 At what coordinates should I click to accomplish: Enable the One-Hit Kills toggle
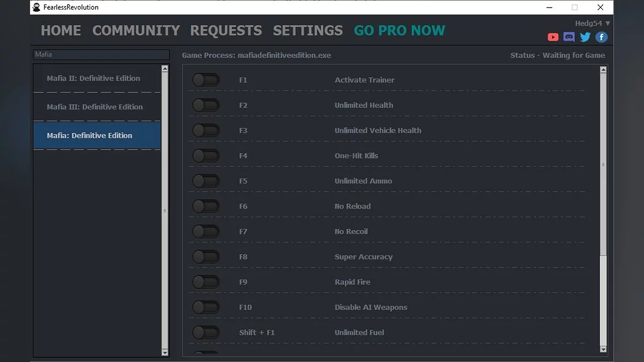point(206,156)
